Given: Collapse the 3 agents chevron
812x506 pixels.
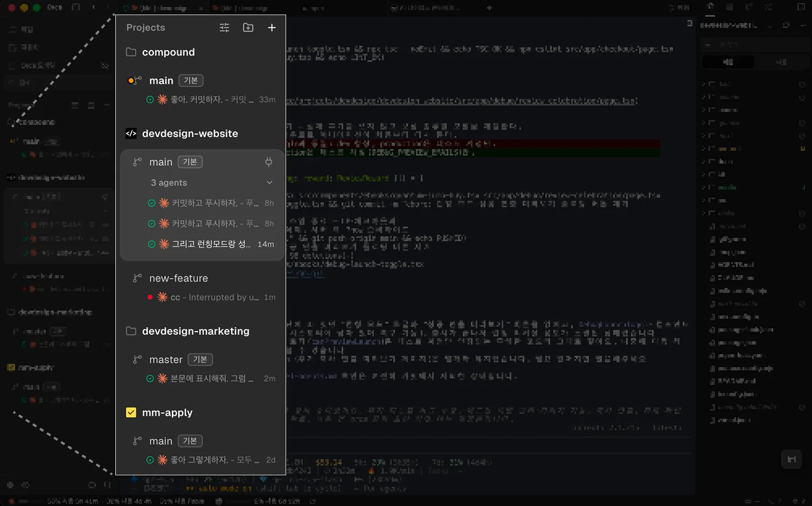Looking at the screenshot, I should 269,182.
